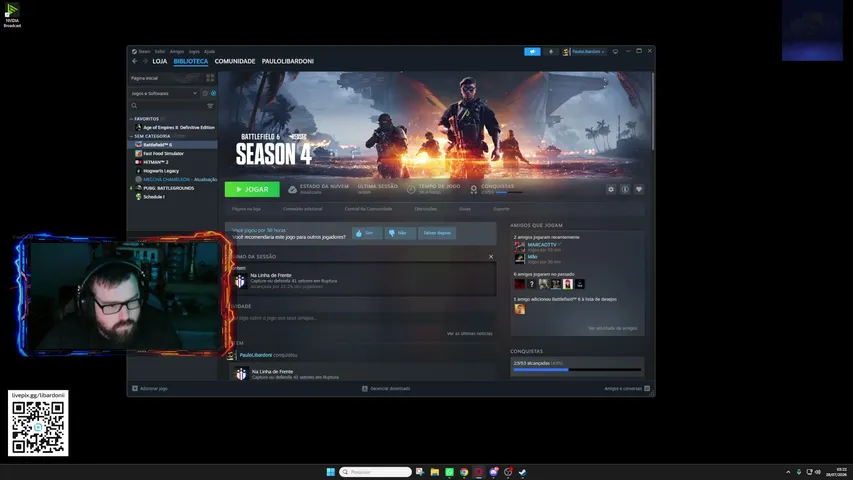Open the PauloLibardoni account dropdown
Image resolution: width=853 pixels, height=480 pixels.
[584, 52]
